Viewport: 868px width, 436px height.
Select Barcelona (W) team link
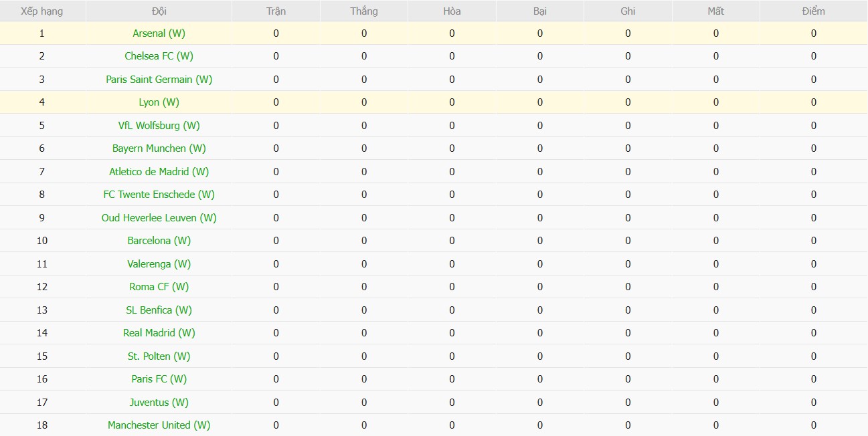coord(159,241)
